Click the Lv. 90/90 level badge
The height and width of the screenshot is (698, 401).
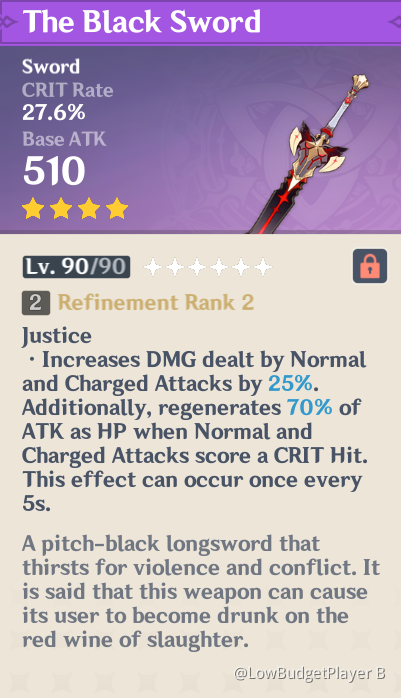click(x=76, y=267)
